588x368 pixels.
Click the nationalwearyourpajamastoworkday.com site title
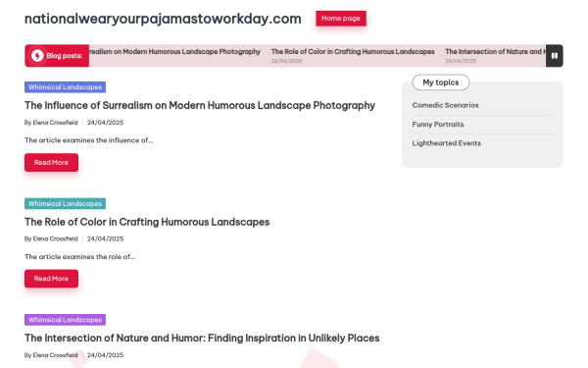coord(163,19)
